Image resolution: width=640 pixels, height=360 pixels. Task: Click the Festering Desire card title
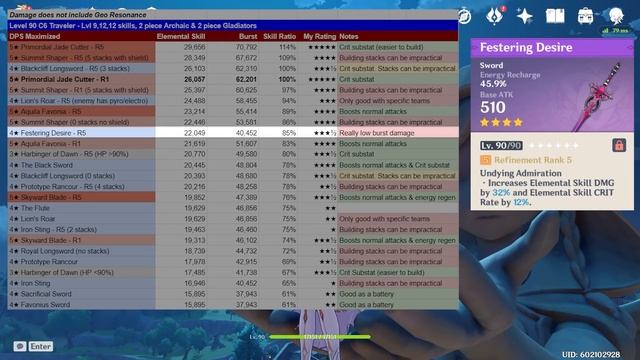click(526, 47)
